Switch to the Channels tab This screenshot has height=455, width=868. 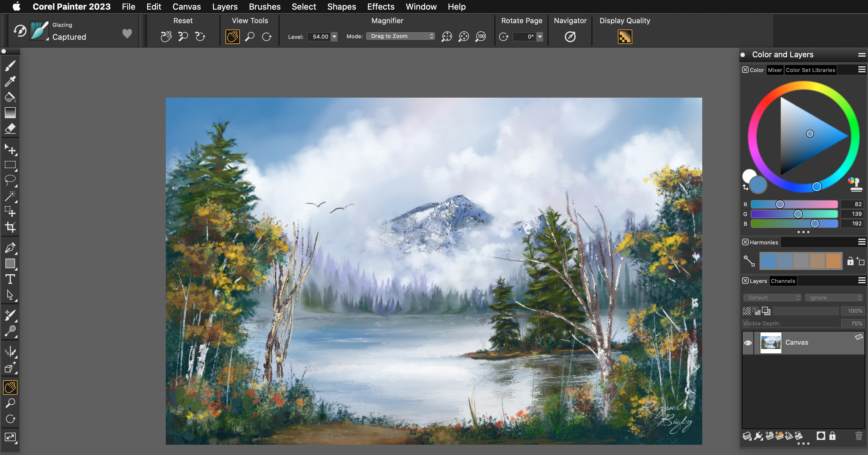tap(782, 281)
